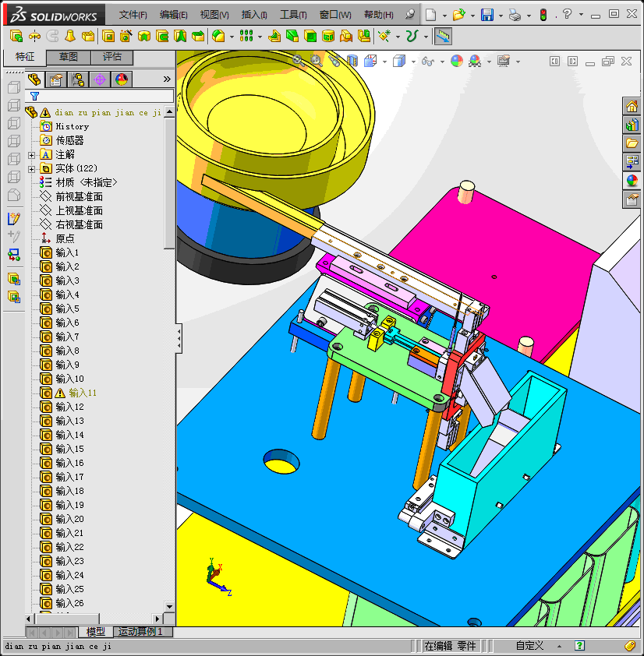Open the 插入(I) menu
Viewport: 644px width, 656px height.
[254, 15]
